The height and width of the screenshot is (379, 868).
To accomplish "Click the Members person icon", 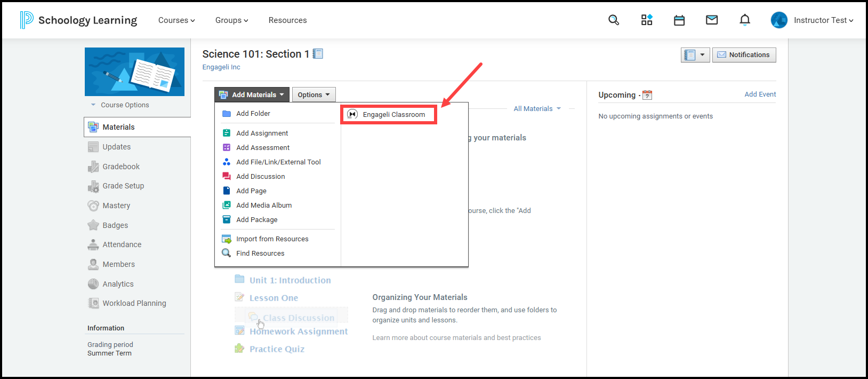I will [93, 264].
